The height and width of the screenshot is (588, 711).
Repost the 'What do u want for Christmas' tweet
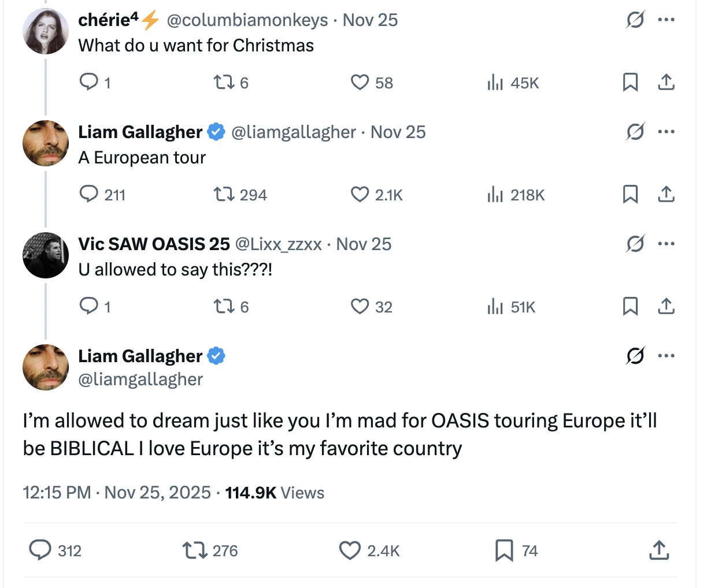pos(223,83)
